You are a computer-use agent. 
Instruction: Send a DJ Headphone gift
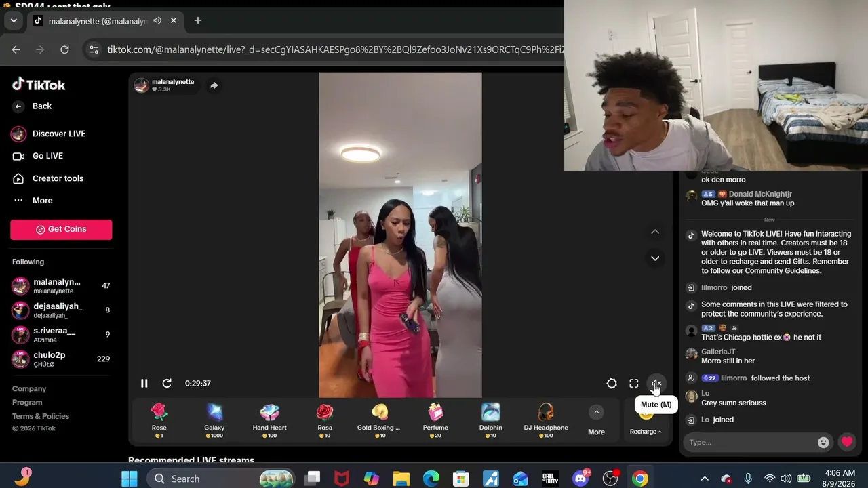click(546, 420)
